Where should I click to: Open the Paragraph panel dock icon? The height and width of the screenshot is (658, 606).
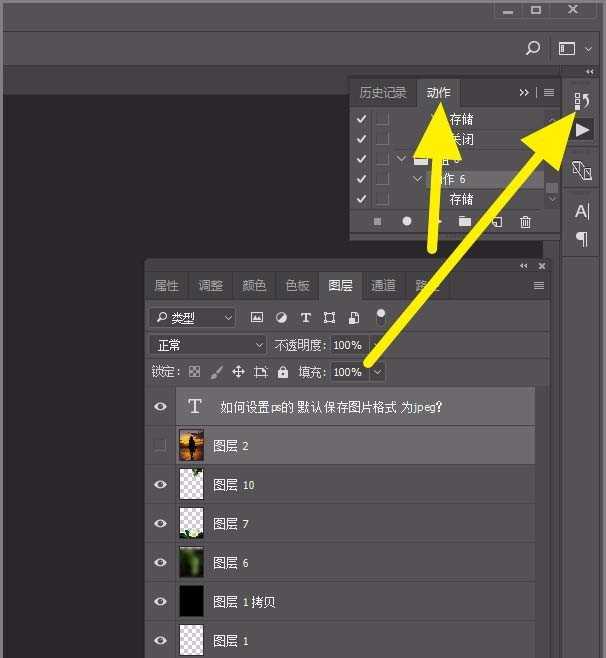(x=582, y=239)
